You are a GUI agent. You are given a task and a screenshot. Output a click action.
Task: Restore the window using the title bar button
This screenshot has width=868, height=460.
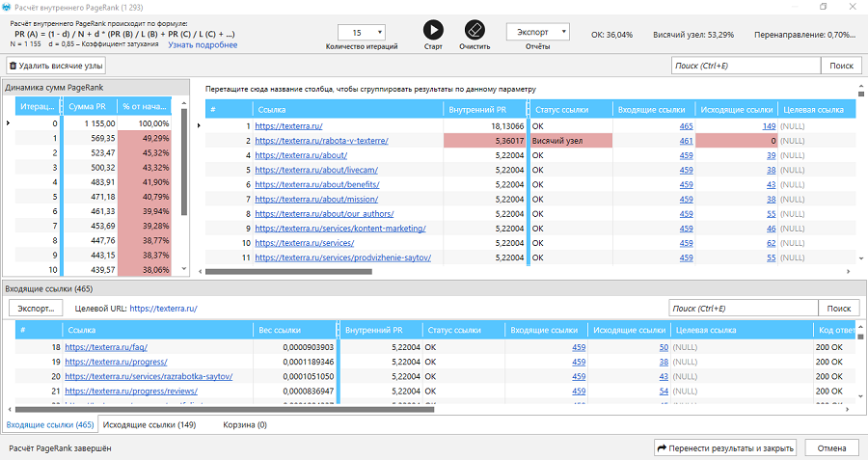[x=824, y=7]
